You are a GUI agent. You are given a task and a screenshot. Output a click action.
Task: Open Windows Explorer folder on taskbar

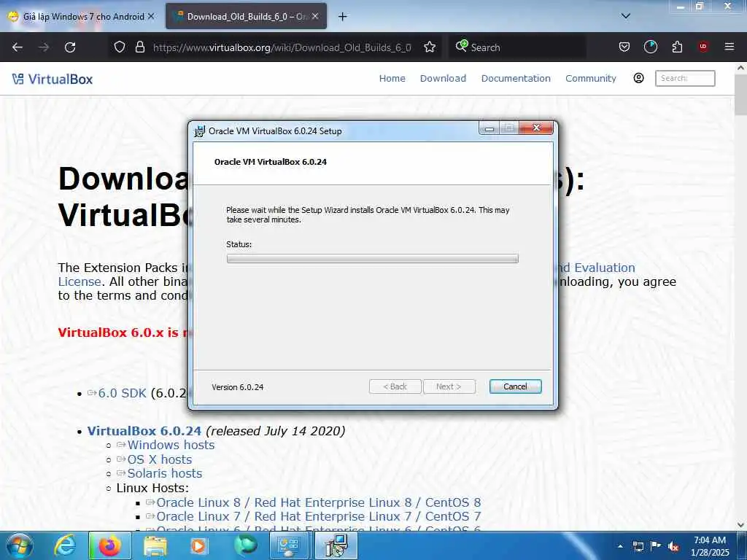tap(155, 545)
